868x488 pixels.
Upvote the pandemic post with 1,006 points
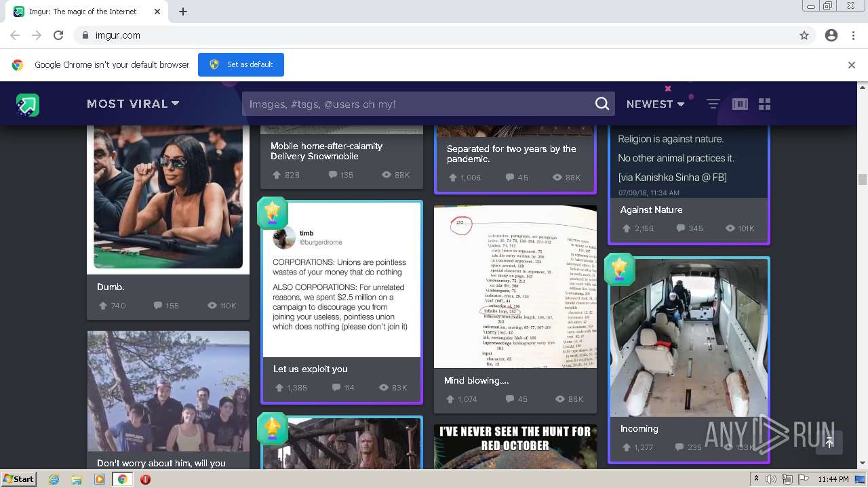click(x=452, y=178)
